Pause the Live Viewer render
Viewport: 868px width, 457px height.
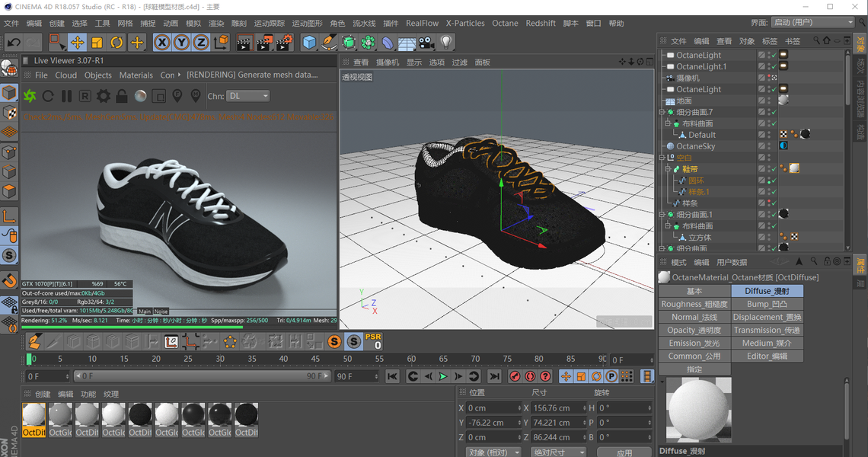66,96
